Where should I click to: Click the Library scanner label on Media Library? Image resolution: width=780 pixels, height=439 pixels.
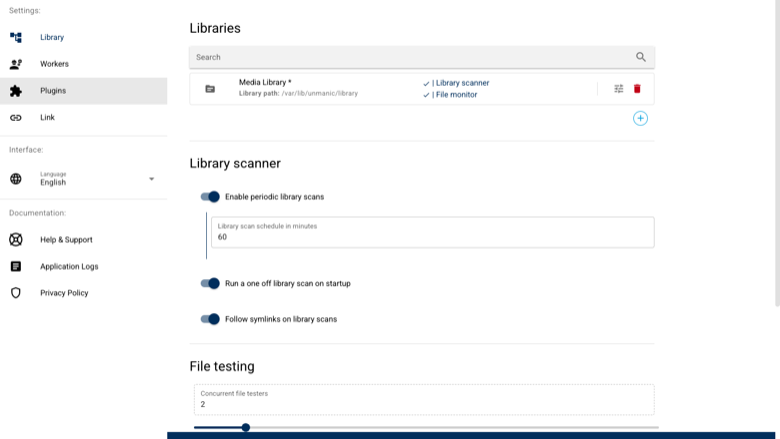tap(461, 83)
